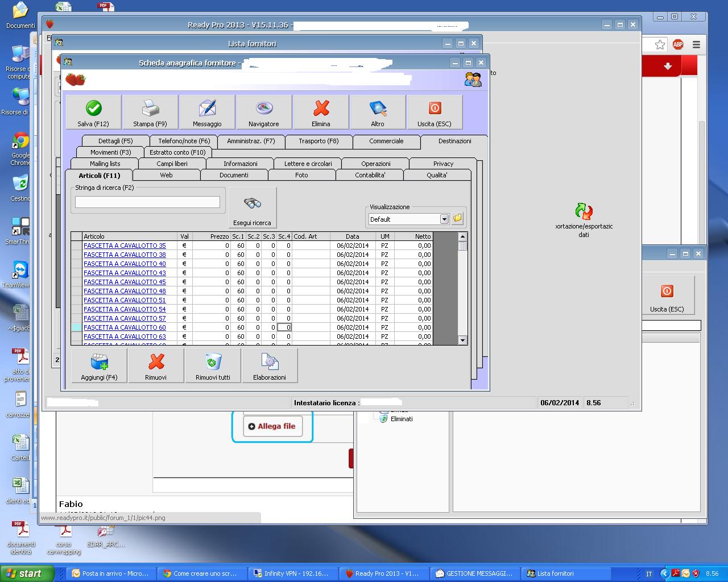Switch to Posta in arrivo taskbar button
The image size is (728, 582).
click(x=110, y=573)
